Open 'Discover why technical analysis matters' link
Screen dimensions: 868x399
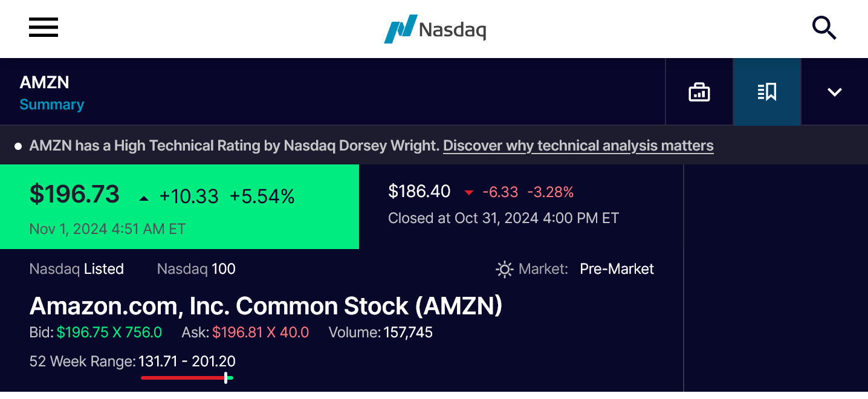pos(578,146)
